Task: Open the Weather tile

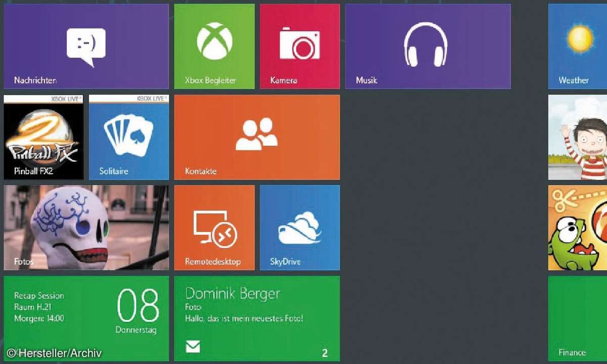Action: (578, 47)
